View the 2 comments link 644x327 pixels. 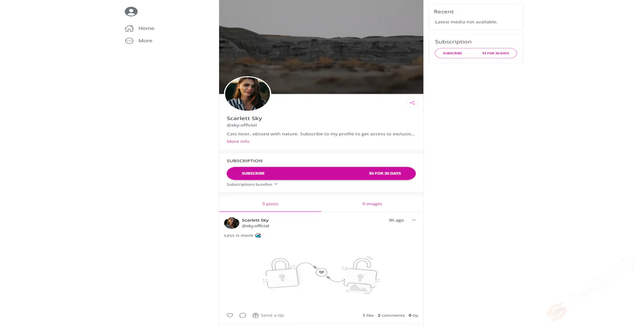pos(391,315)
